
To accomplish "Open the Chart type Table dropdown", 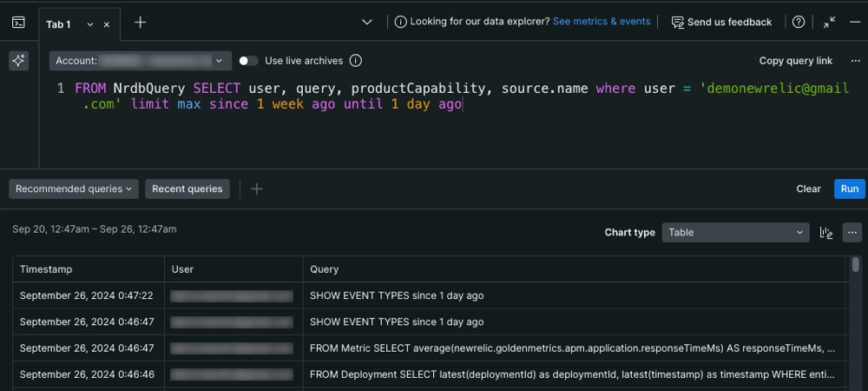I will coord(735,233).
